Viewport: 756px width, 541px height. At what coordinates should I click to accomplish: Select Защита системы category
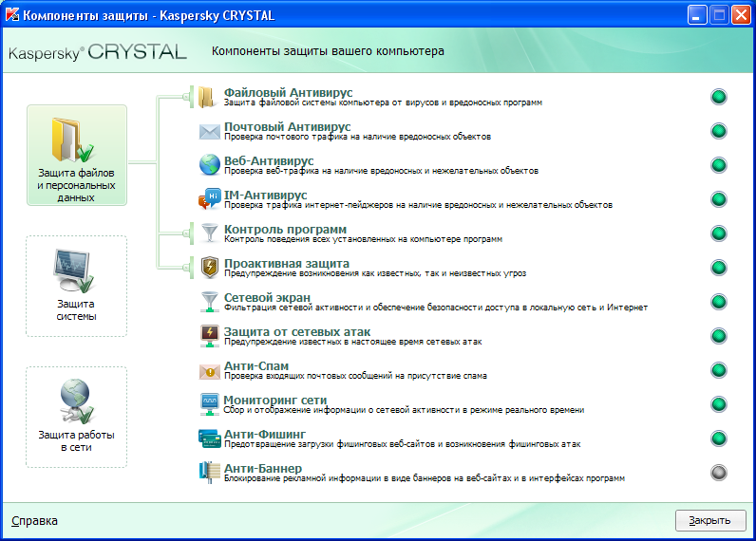76,286
